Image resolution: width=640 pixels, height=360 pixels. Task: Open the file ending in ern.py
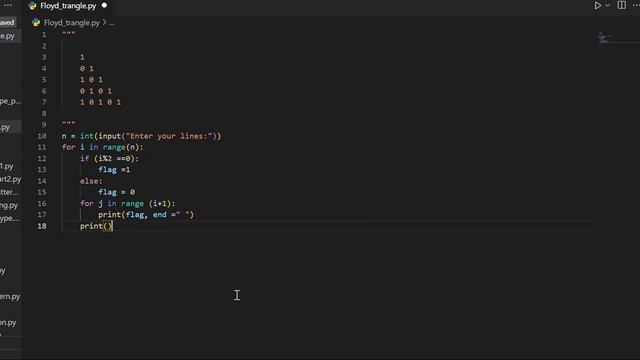(11, 296)
